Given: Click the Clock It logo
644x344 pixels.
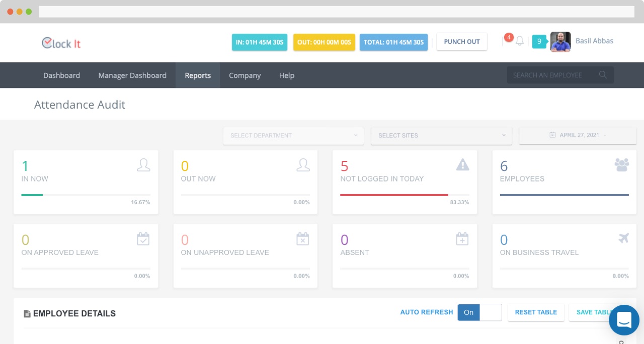Looking at the screenshot, I should click(61, 43).
